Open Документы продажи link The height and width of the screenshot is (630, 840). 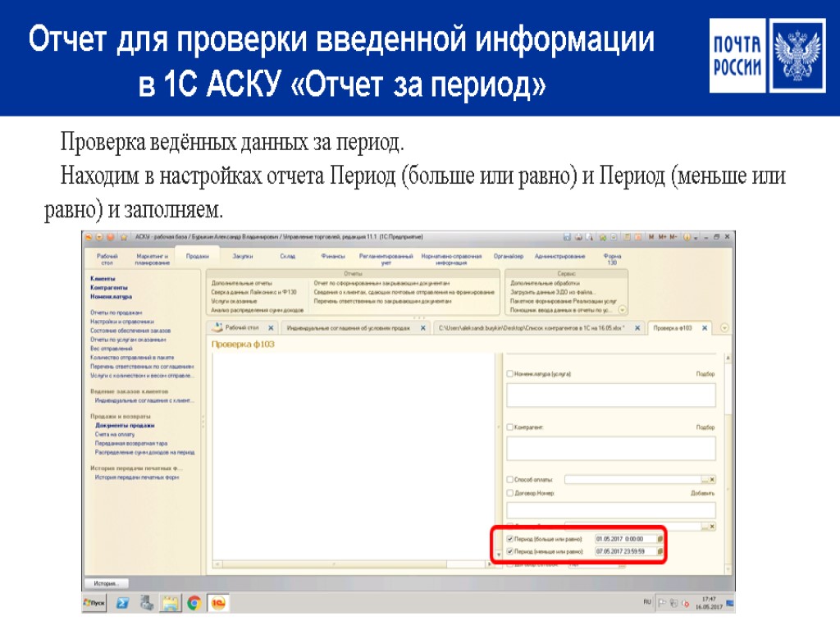125,426
